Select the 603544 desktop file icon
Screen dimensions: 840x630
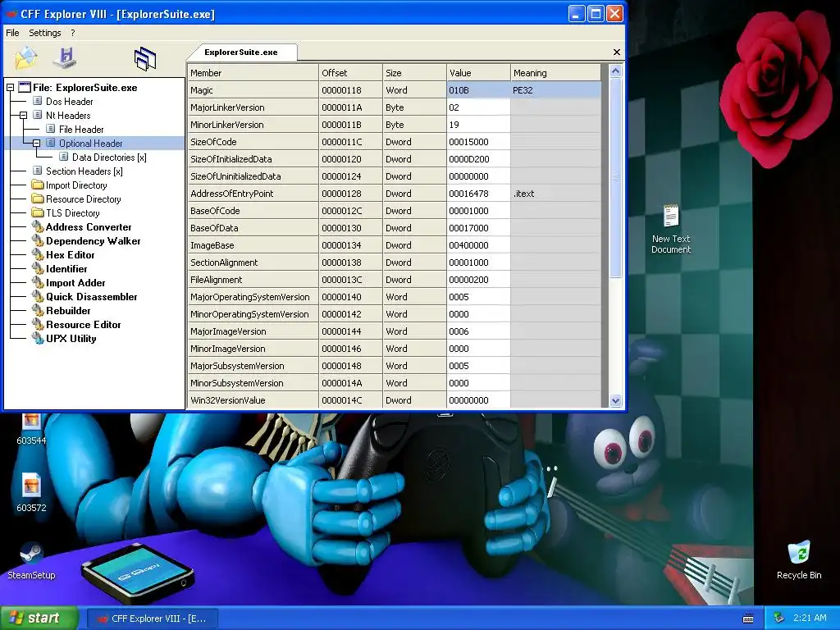point(31,430)
